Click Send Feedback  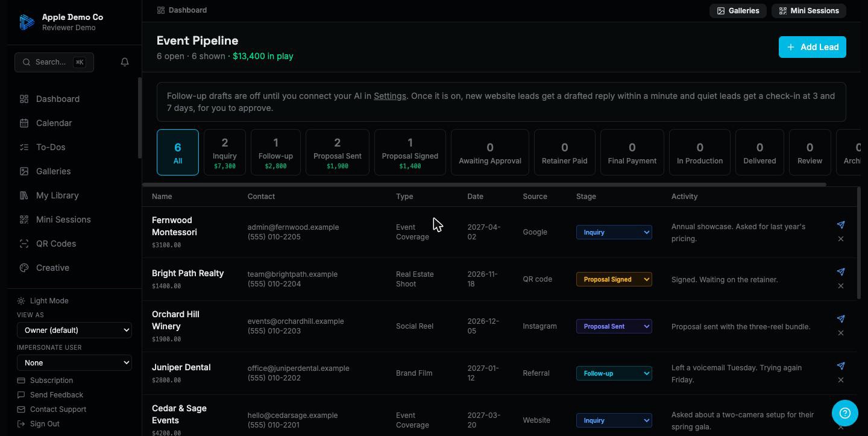pyautogui.click(x=51, y=395)
